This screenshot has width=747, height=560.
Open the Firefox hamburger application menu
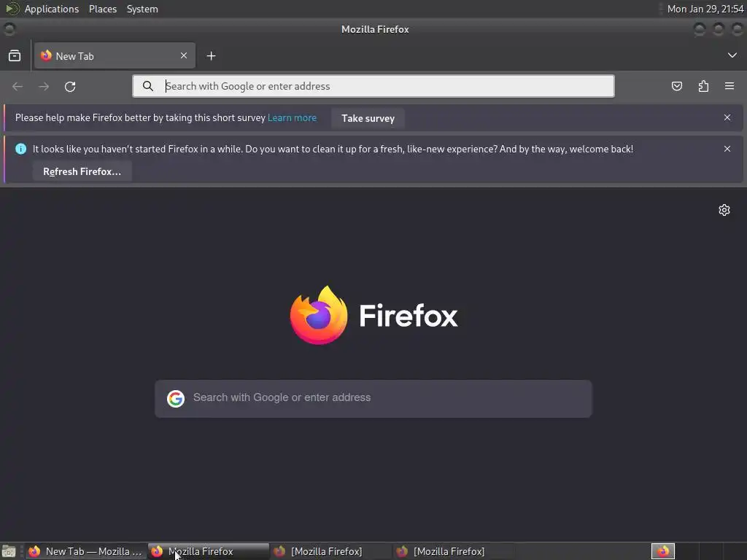click(x=729, y=86)
